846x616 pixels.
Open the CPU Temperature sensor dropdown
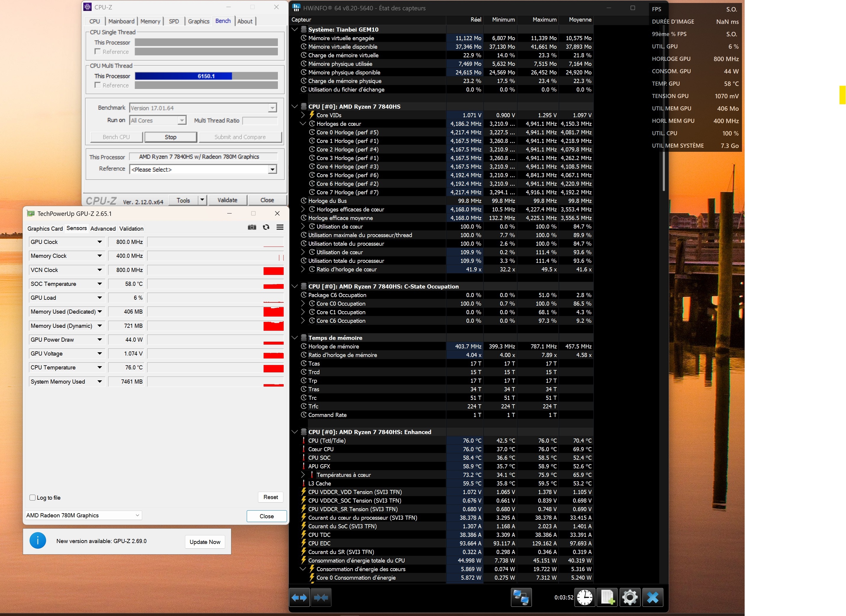coord(100,367)
